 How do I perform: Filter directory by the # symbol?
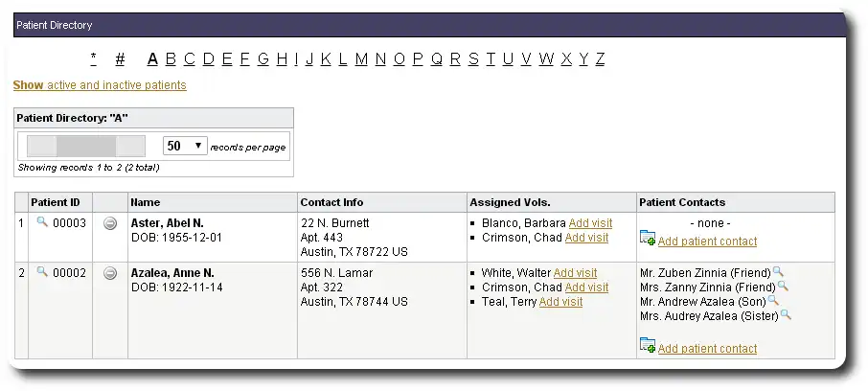(x=120, y=59)
